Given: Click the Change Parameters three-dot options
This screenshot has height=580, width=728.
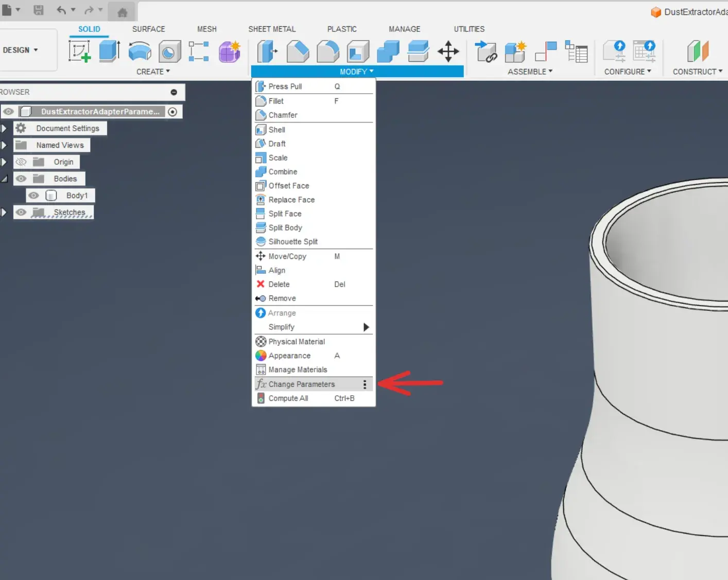Looking at the screenshot, I should 365,384.
